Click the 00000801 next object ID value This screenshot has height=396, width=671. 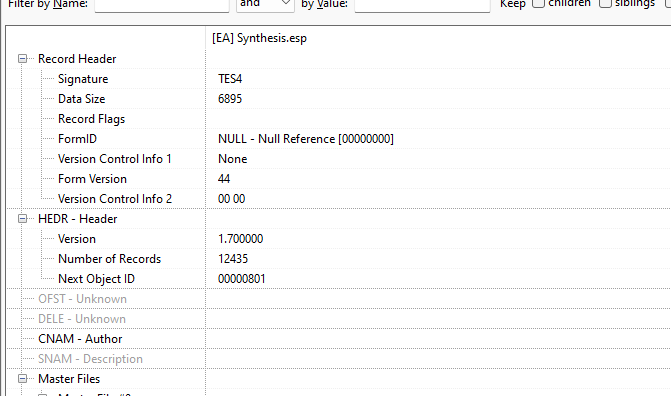[x=241, y=279]
